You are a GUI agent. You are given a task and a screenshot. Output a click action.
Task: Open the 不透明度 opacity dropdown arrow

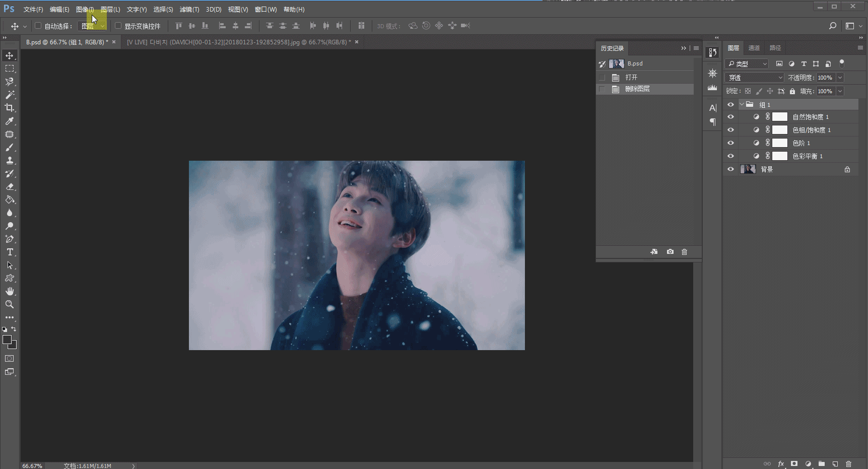coord(840,78)
